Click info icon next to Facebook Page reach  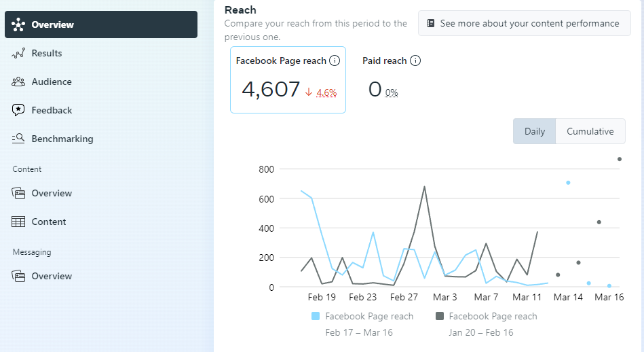(x=335, y=61)
